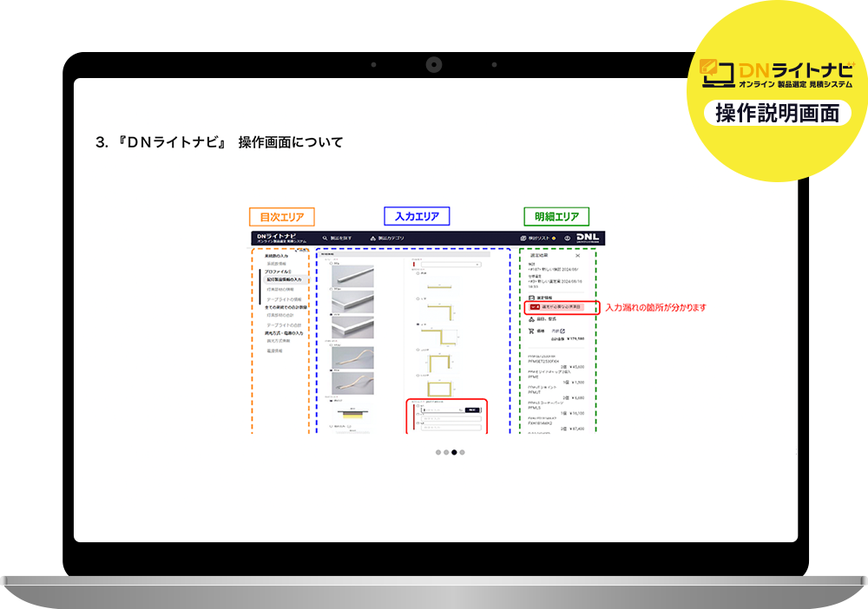Viewport: 868px width, 609px height.
Task: Go to the fourth carousel slide dot
Action: tap(463, 453)
